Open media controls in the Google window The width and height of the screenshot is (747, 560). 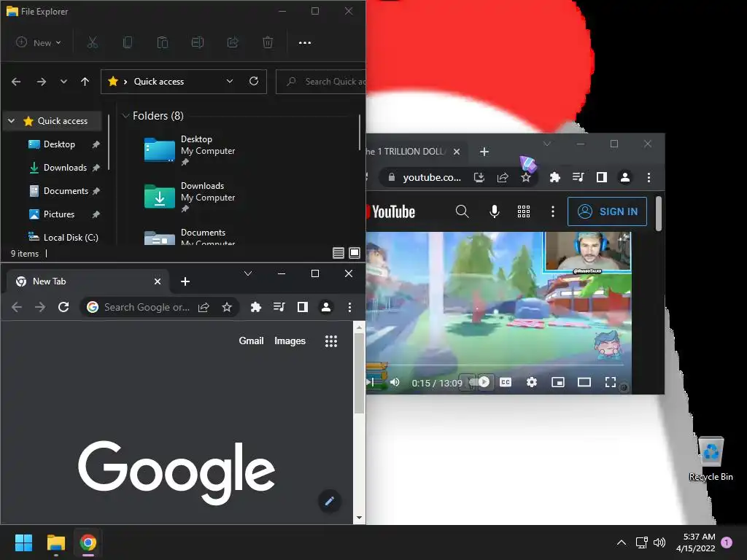(279, 307)
